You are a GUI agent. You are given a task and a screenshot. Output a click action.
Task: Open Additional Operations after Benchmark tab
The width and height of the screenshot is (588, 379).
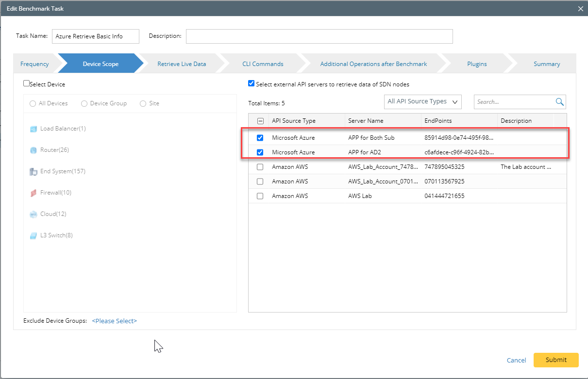coord(373,64)
